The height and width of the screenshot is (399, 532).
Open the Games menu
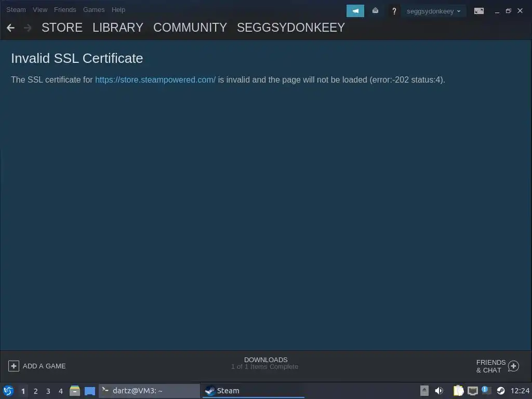tap(94, 10)
